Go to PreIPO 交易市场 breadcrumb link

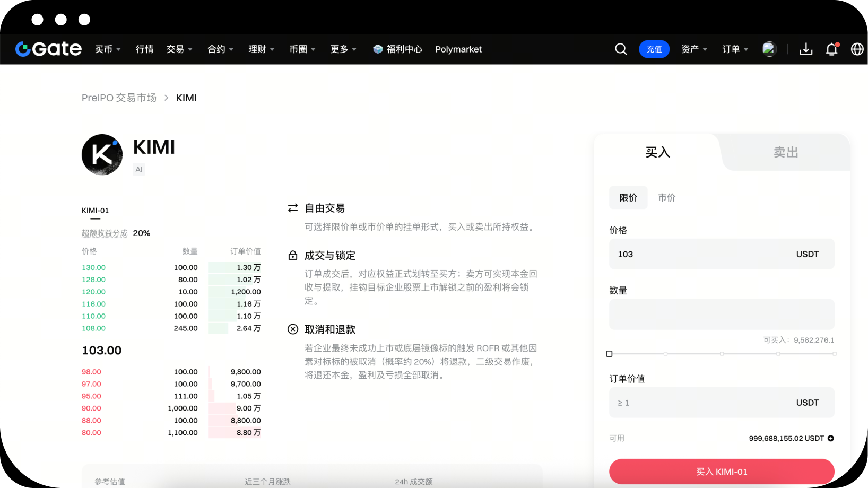(119, 98)
